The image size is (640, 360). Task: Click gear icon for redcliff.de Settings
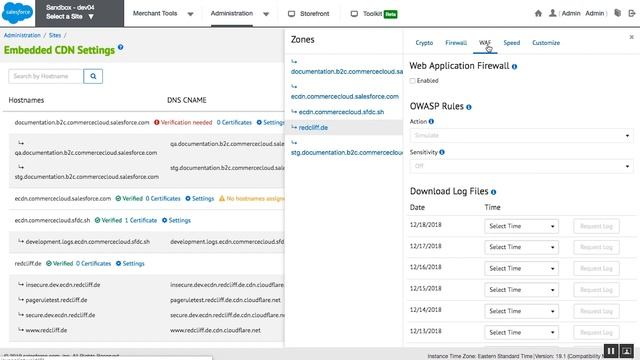[118, 263]
